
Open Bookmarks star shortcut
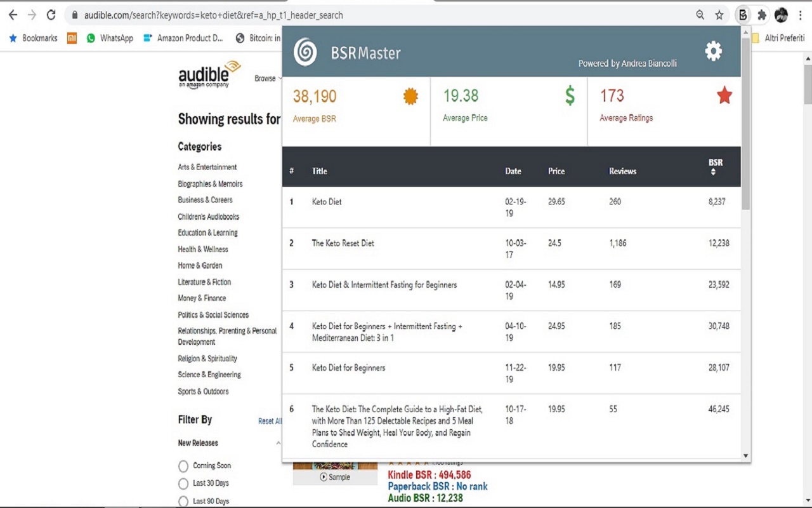[33, 38]
